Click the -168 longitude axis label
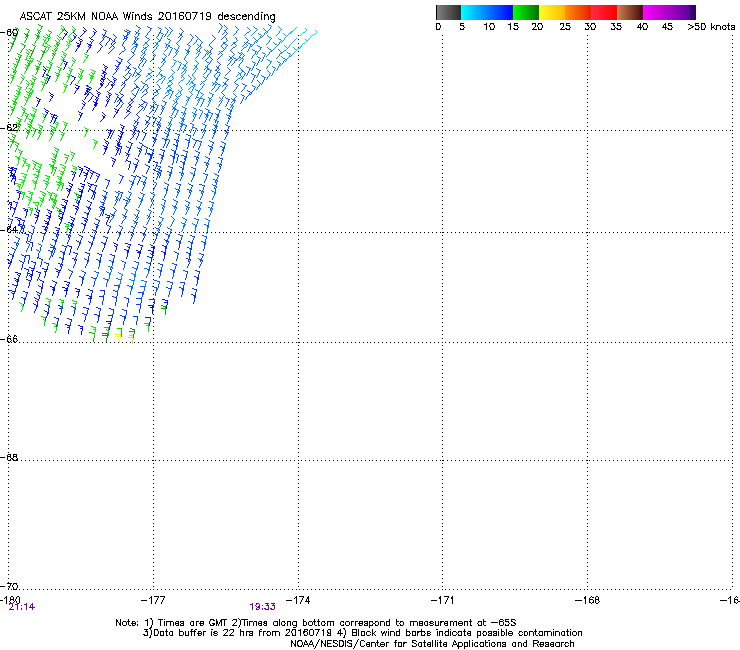Viewport: 740px width, 650px height. click(x=587, y=600)
